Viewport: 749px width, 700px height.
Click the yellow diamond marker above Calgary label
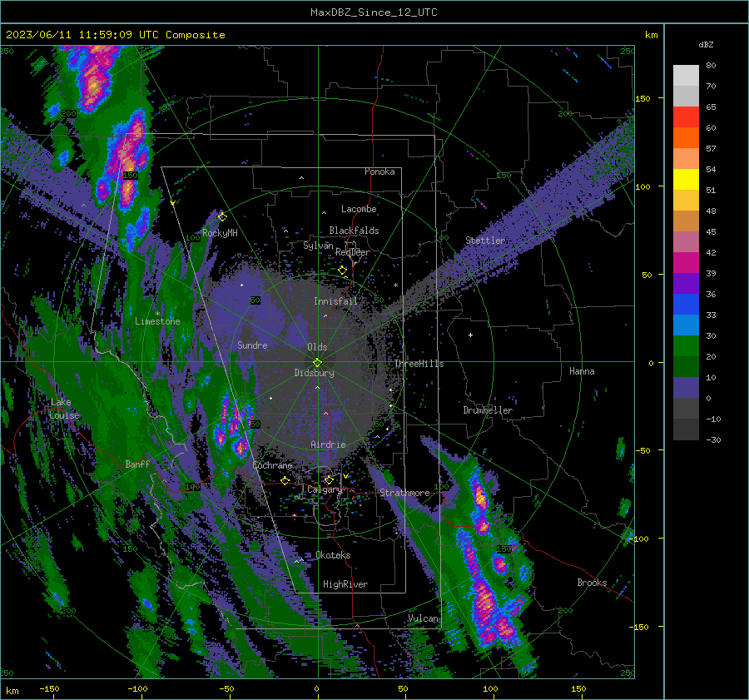329,479
